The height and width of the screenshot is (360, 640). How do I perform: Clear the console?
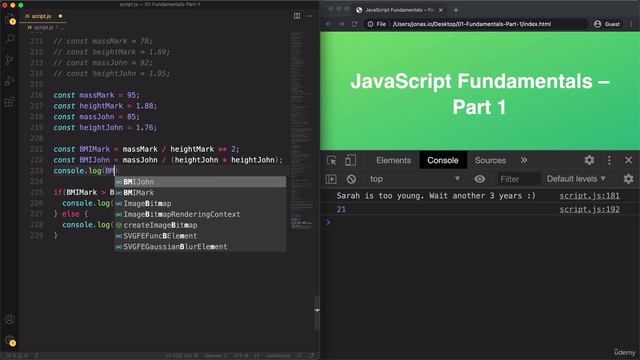(x=351, y=179)
